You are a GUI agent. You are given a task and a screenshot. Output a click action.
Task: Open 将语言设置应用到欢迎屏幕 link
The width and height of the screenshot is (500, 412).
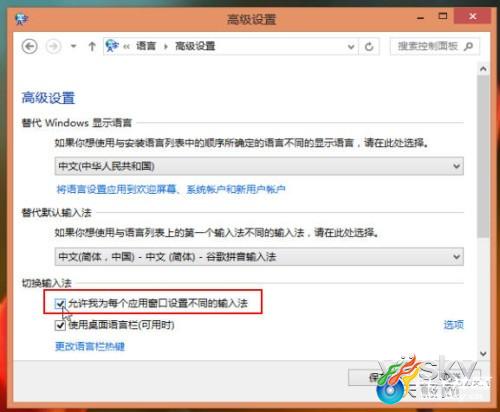pyautogui.click(x=171, y=189)
